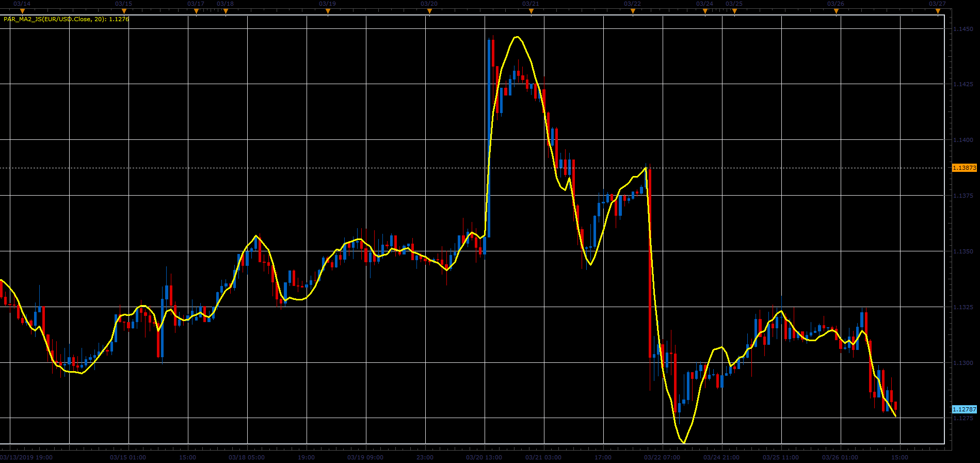Select the orange 03/20 day marker
The width and height of the screenshot is (980, 463).
tap(429, 11)
